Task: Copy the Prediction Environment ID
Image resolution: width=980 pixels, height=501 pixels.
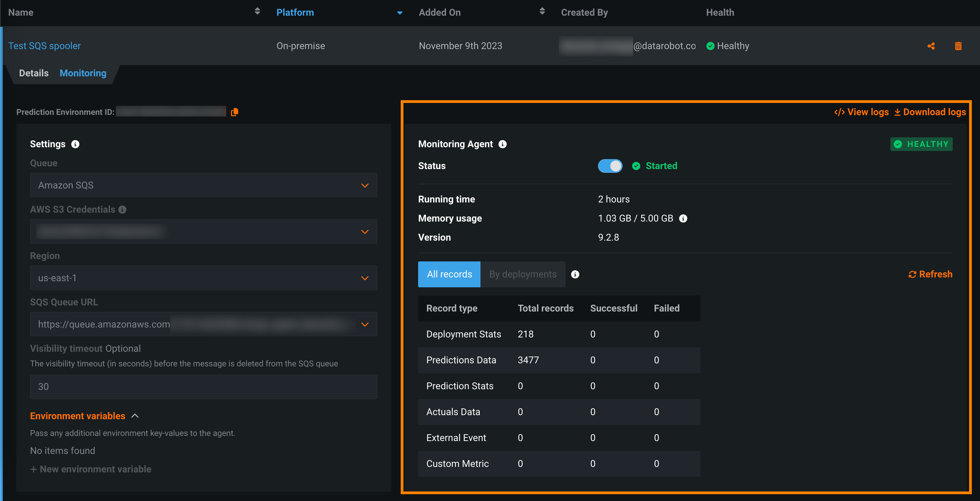Action: [x=234, y=112]
